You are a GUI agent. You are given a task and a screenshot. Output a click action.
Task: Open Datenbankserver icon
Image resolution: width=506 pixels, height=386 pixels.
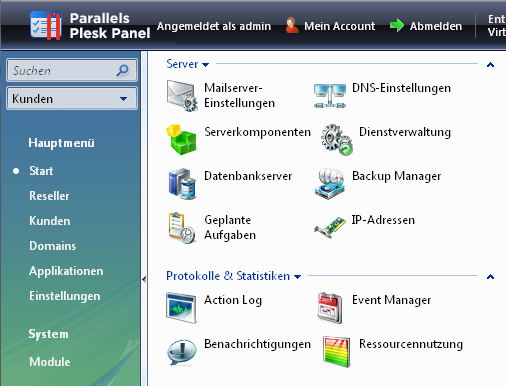[182, 184]
